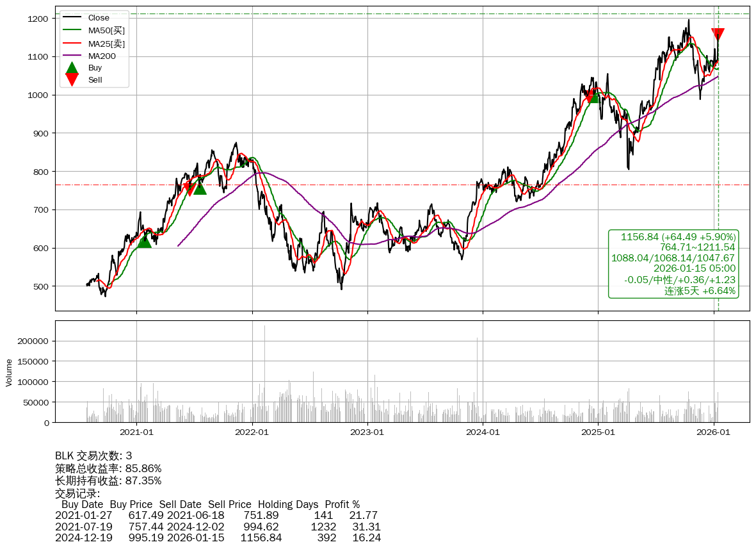Click the 1200 y-axis price label
Screen dimensions: 756x549
click(38, 19)
